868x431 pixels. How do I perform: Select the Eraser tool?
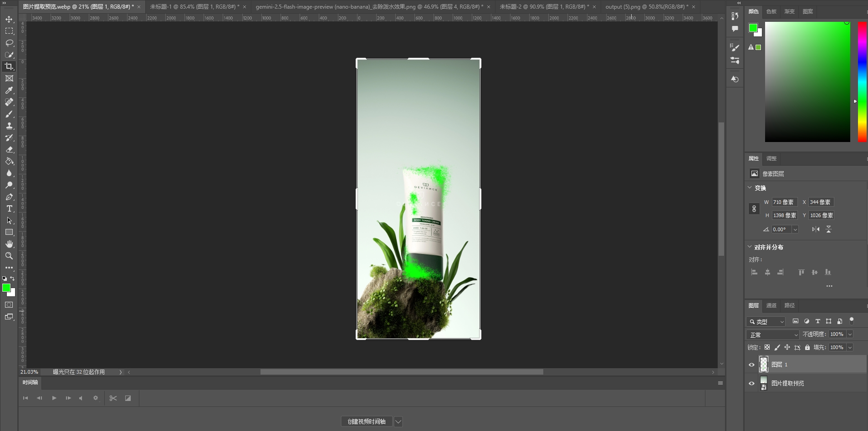pos(9,149)
